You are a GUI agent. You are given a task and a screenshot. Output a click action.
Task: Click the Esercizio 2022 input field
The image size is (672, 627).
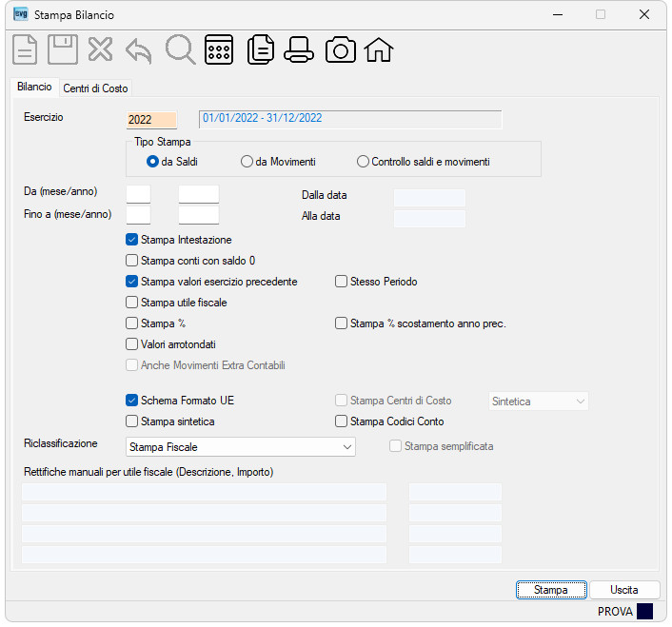[x=151, y=120]
